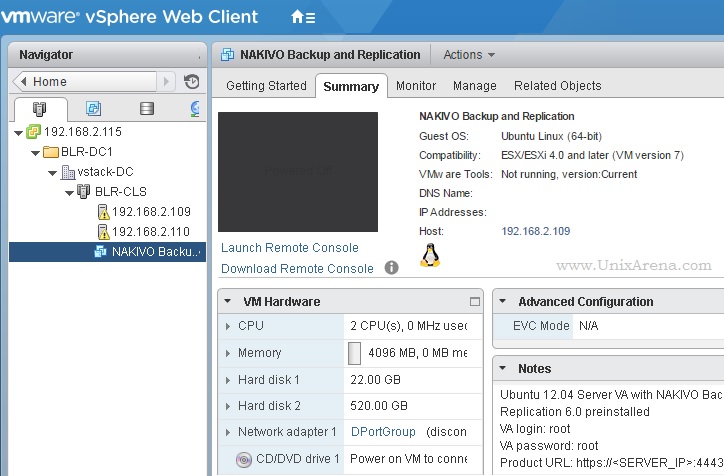Screen dimensions: 724x476
Task: Collapse the VM Hardware panel
Action: (x=228, y=301)
